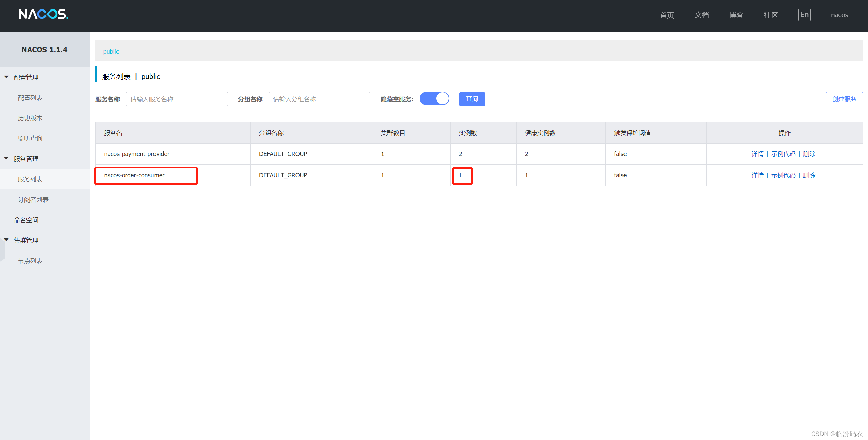Click the 创建服务 button
Viewport: 868px width, 440px height.
coord(844,99)
